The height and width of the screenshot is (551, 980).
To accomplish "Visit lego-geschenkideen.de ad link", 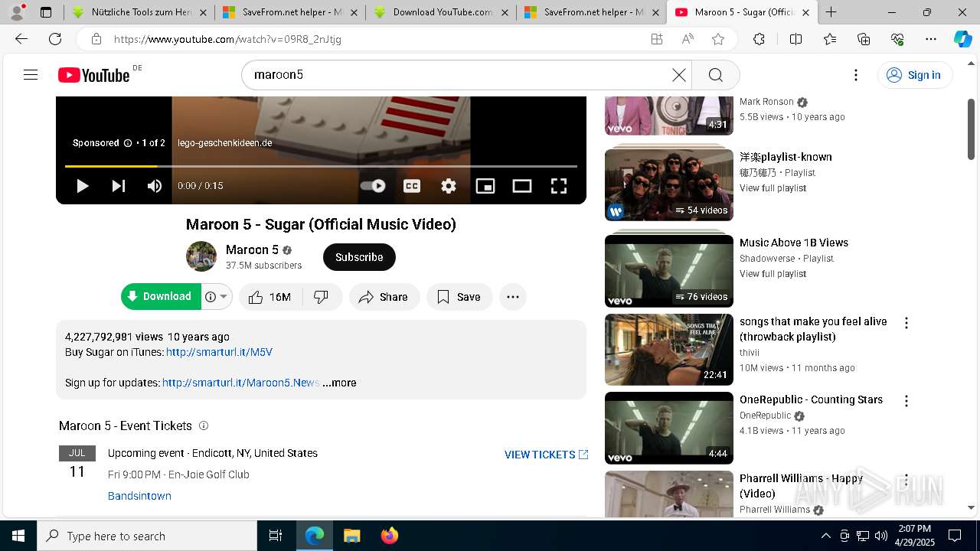I will coord(224,143).
